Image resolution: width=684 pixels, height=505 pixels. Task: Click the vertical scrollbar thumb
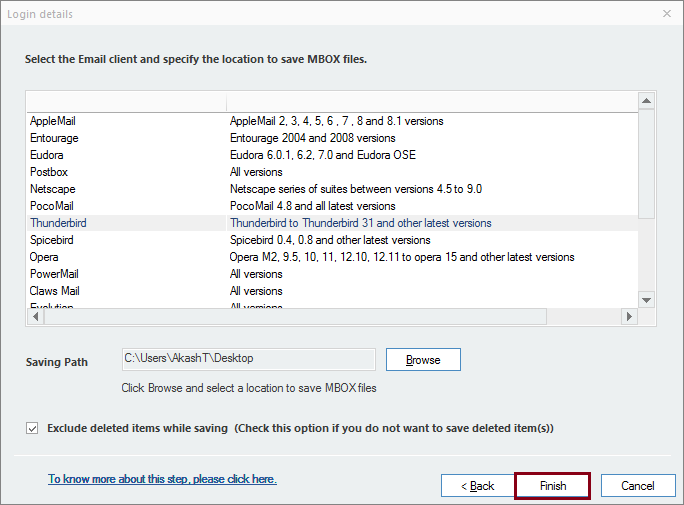646,164
